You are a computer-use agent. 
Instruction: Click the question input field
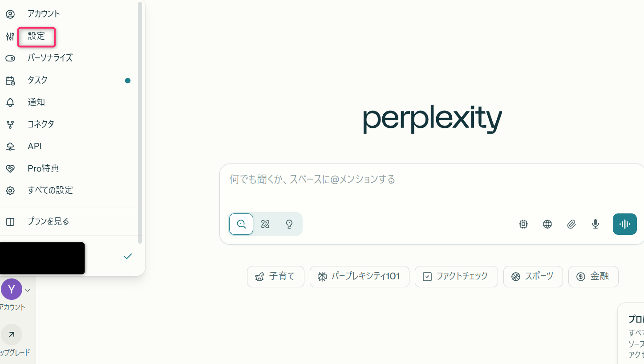[x=401, y=179]
